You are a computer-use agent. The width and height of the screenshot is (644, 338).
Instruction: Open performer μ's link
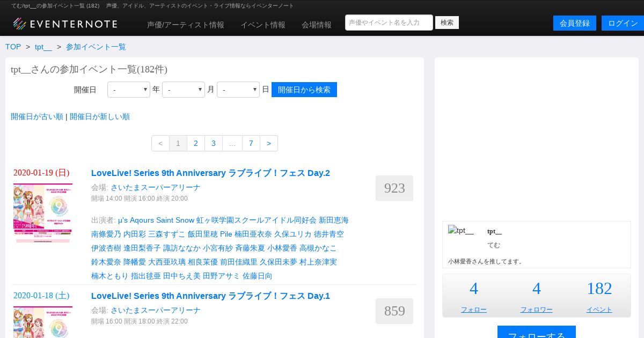point(123,220)
